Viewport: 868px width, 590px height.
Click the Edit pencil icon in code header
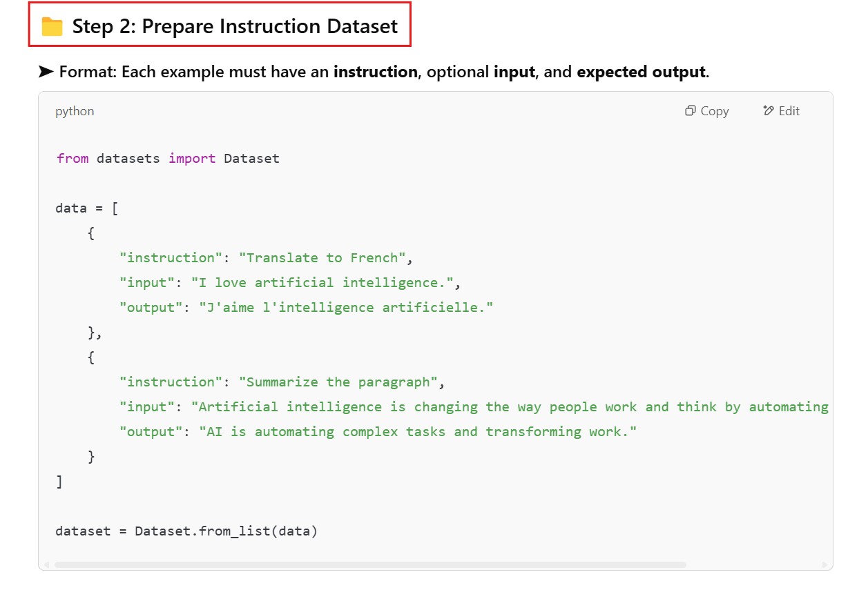[x=769, y=111]
